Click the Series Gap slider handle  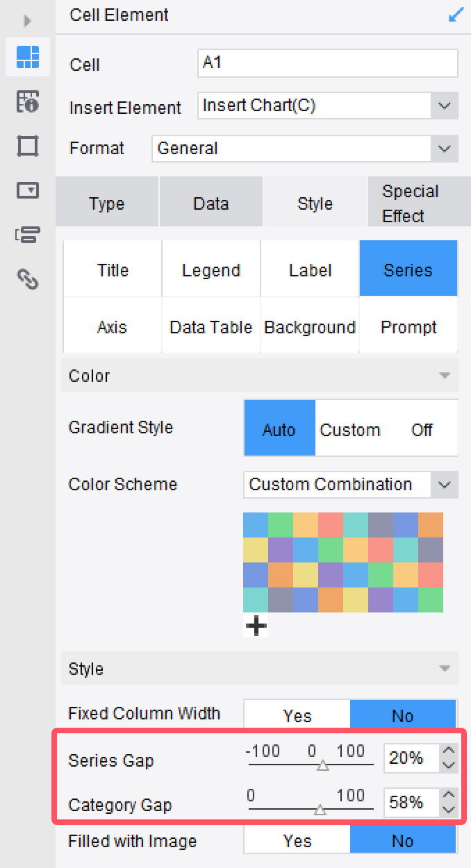322,766
